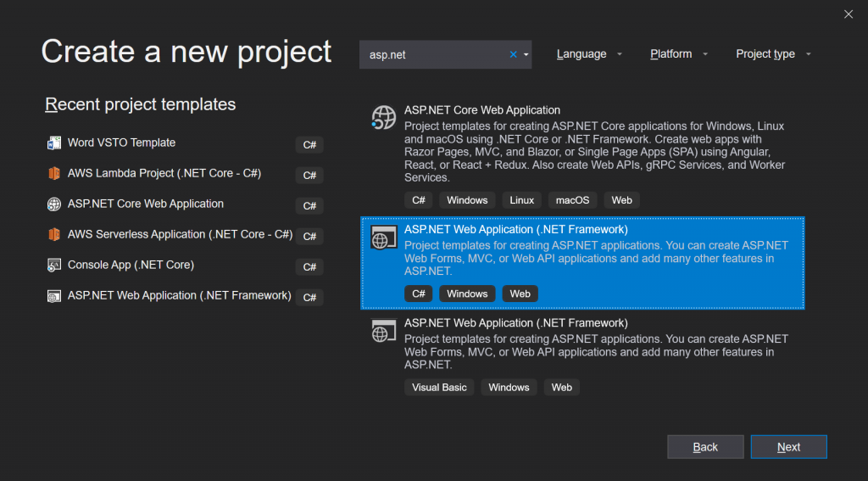Click the Windows tag in the highlighted result
The width and height of the screenshot is (868, 481).
tap(467, 294)
